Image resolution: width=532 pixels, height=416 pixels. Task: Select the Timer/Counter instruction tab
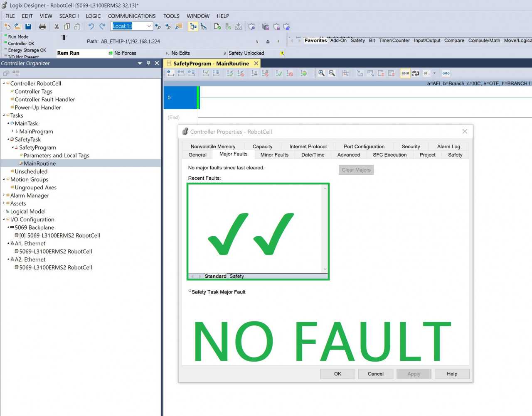point(394,40)
